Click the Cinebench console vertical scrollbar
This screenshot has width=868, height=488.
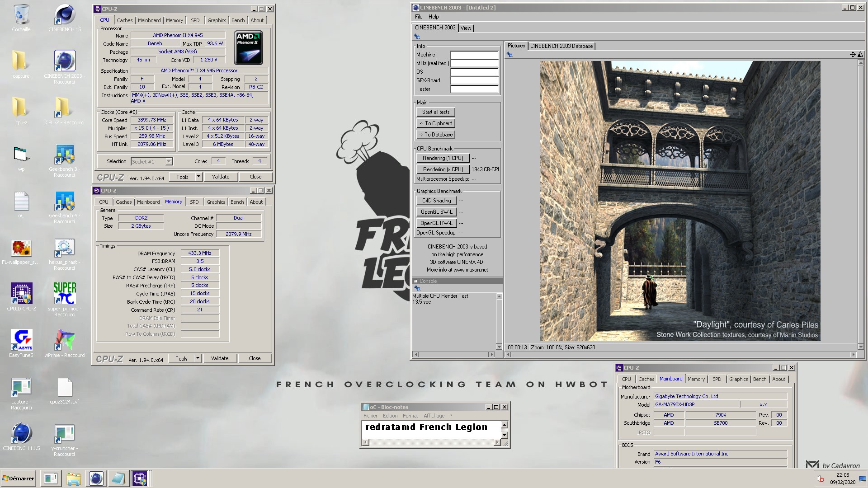pyautogui.click(x=499, y=321)
